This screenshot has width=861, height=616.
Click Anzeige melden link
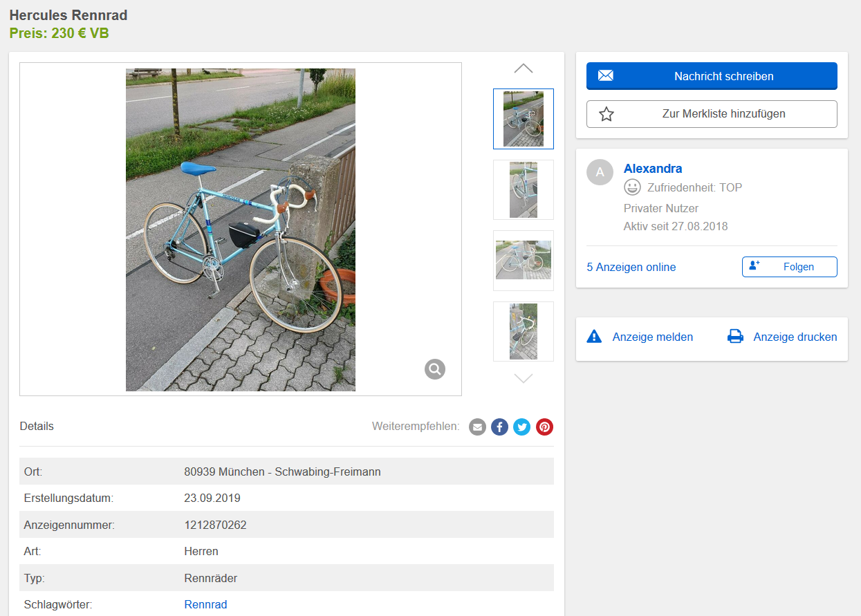pos(653,337)
